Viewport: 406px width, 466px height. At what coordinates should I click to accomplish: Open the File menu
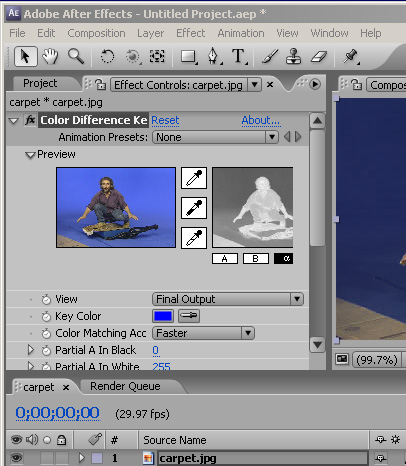pyautogui.click(x=17, y=33)
